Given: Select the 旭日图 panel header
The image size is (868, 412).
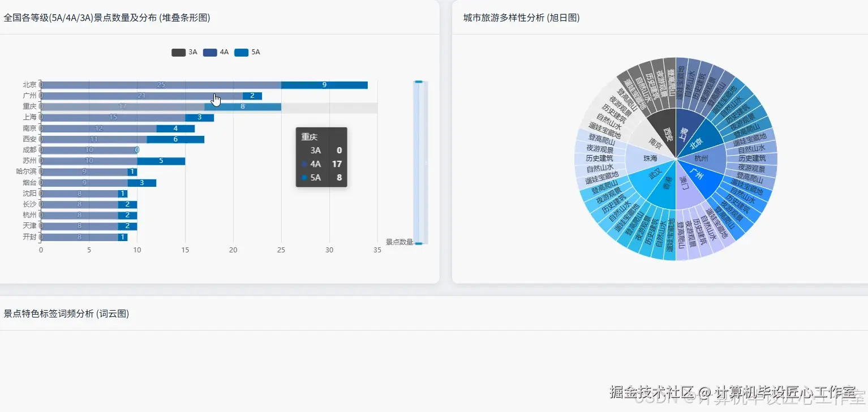Looking at the screenshot, I should pos(519,18).
